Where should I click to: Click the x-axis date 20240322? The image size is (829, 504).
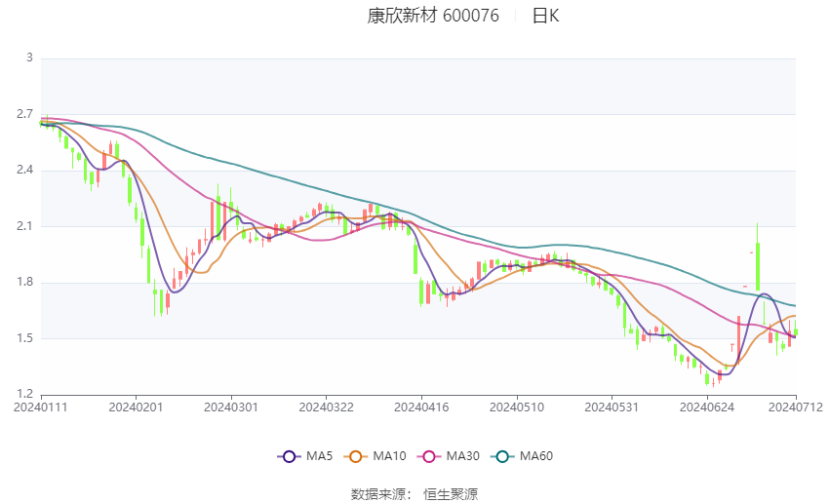pos(326,407)
